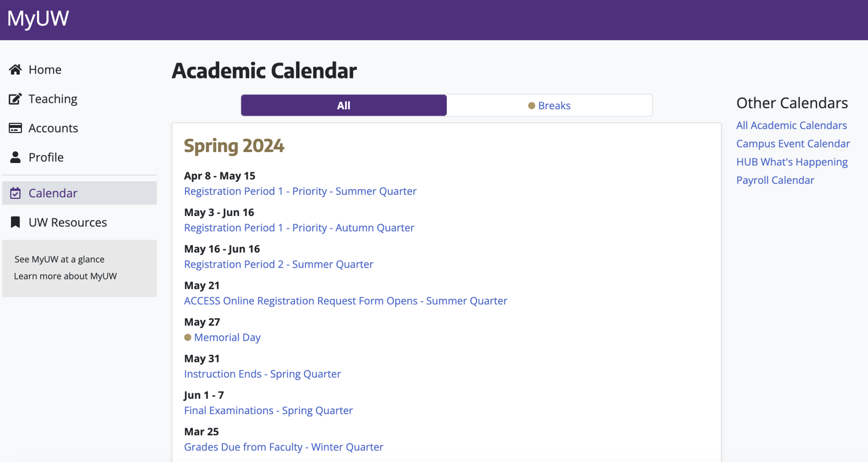The height and width of the screenshot is (462, 868).
Task: Open All Academic Calendars link
Action: [791, 125]
